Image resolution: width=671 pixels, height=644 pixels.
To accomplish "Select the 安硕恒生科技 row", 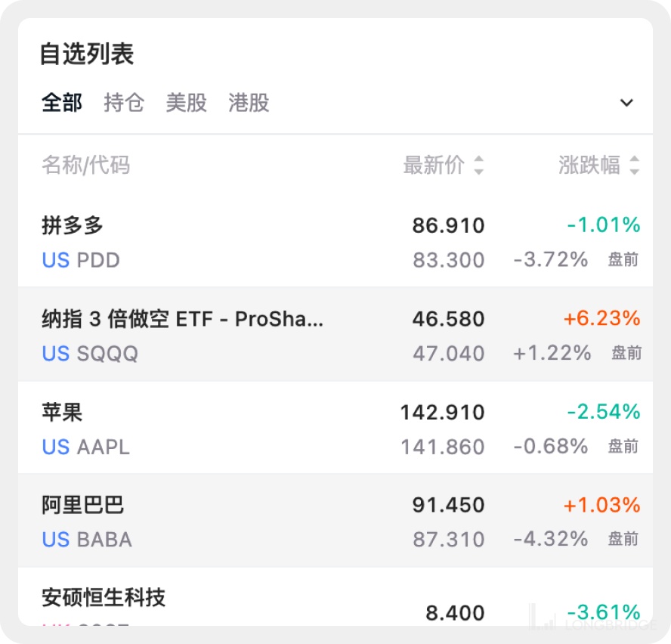I will [x=104, y=598].
